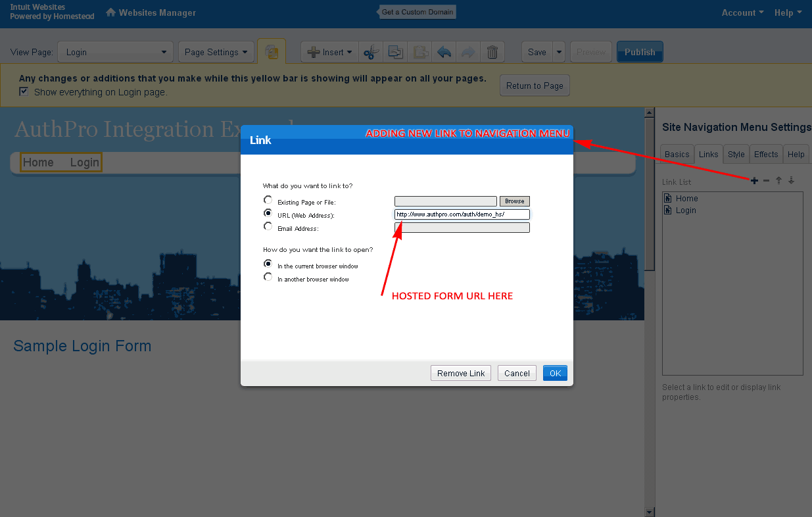This screenshot has height=517, width=812.
Task: Click the page icon beside Home in Link List
Action: 668,198
